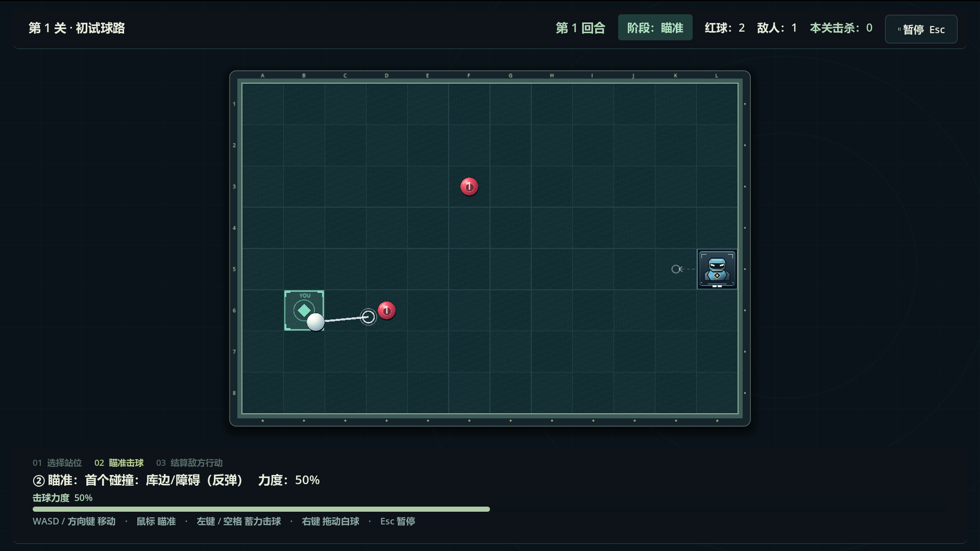Viewport: 980px width, 551px height.
Task: Click the YOU player tile
Action: point(304,310)
